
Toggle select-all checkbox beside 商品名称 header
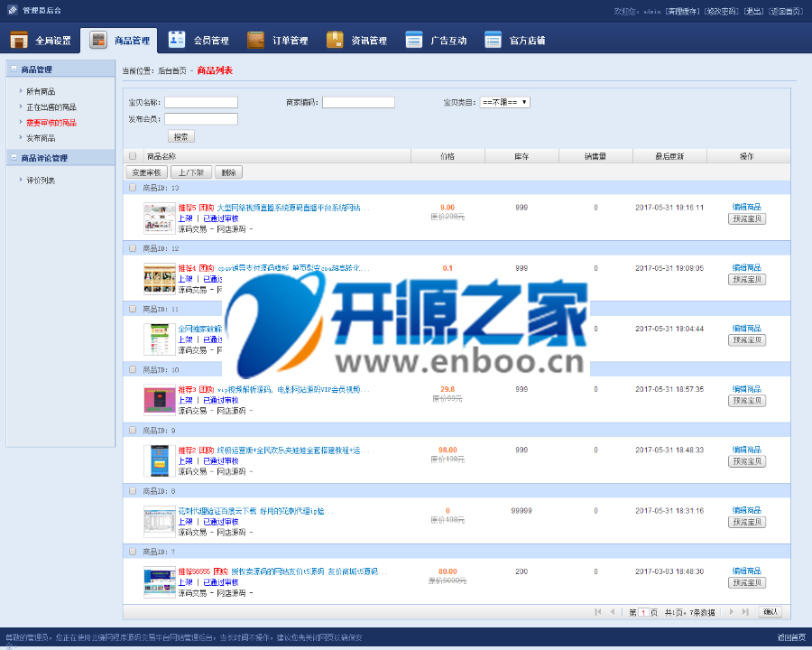coord(134,156)
